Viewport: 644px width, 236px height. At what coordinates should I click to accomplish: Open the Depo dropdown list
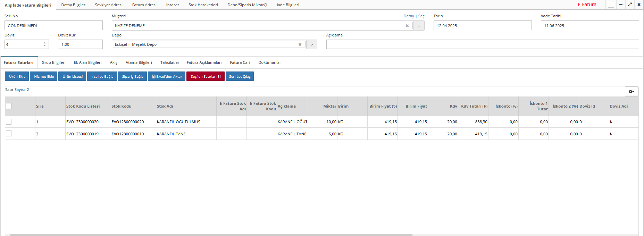pos(312,44)
